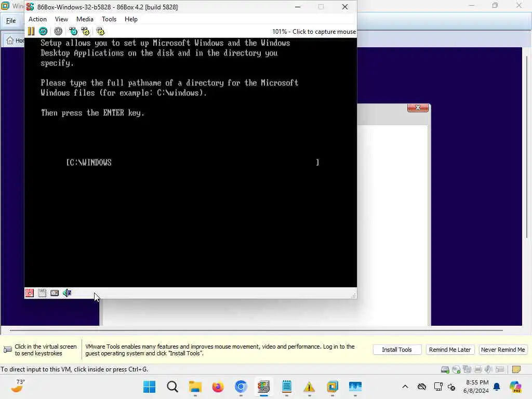Open File Explorer from taskbar
532x399 pixels.
tap(195, 387)
